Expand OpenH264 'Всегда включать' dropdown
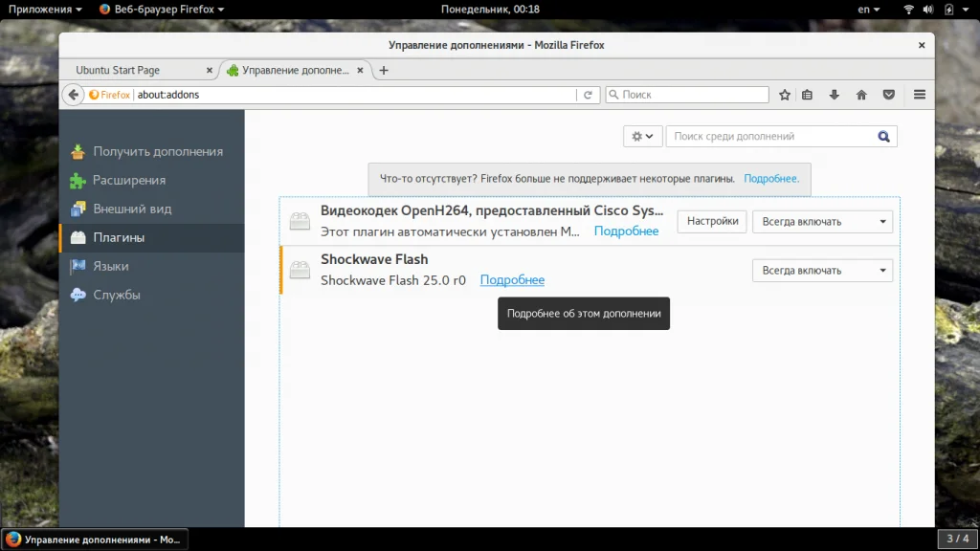 (x=822, y=222)
